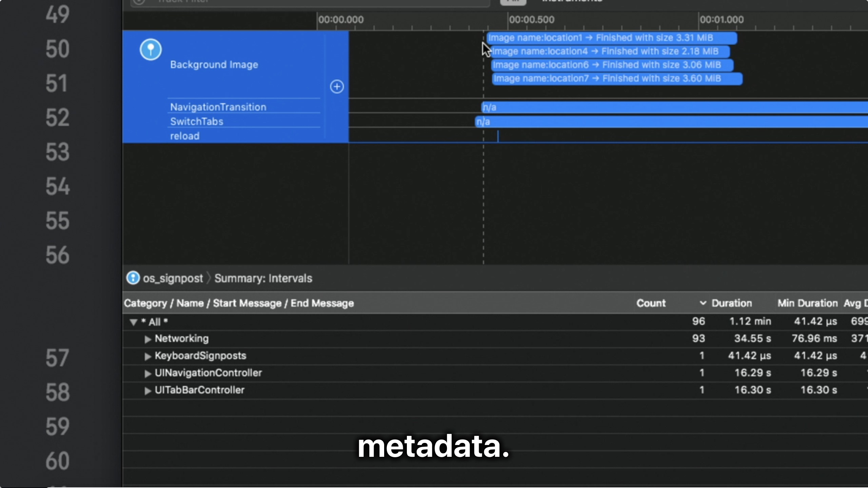Click the Duration column sort chevron

(x=703, y=303)
